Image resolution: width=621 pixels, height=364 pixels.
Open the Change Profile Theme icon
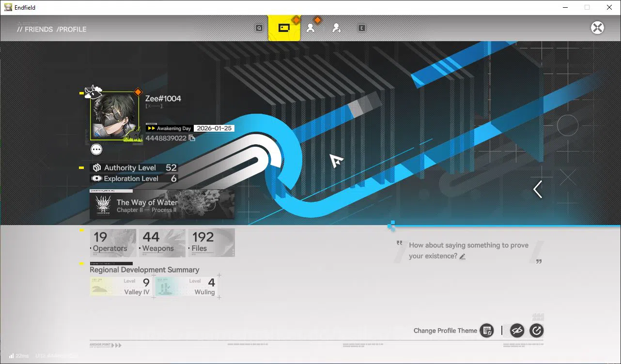click(486, 331)
